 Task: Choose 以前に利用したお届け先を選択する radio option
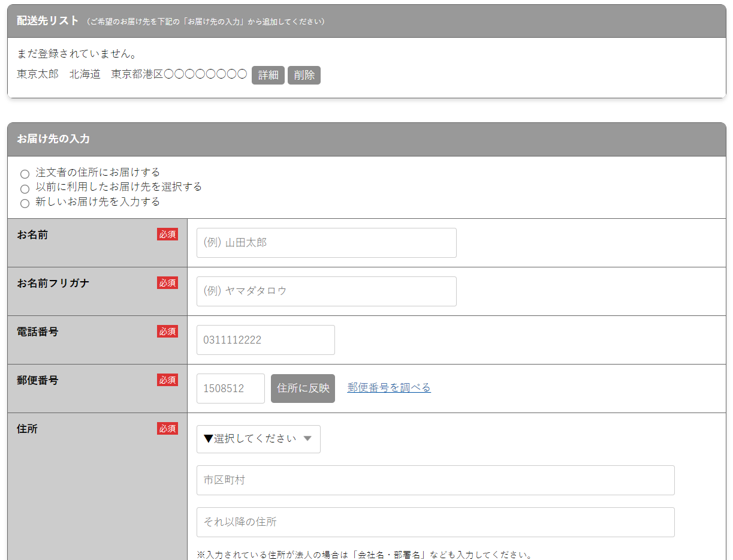click(25, 189)
